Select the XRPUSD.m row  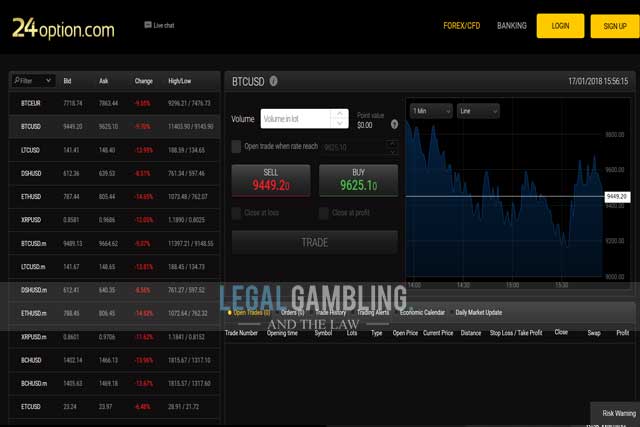[x=114, y=337]
